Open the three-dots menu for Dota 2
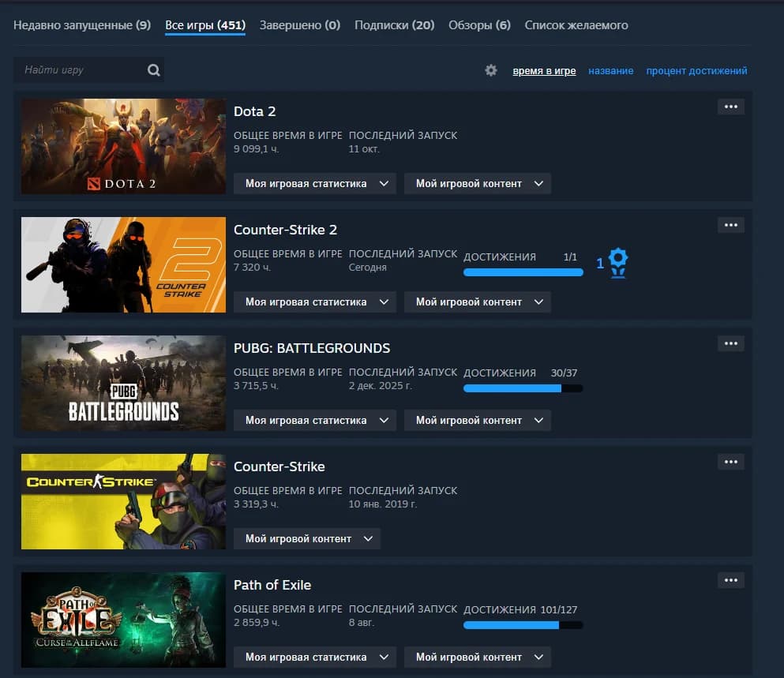784x678 pixels. [731, 107]
